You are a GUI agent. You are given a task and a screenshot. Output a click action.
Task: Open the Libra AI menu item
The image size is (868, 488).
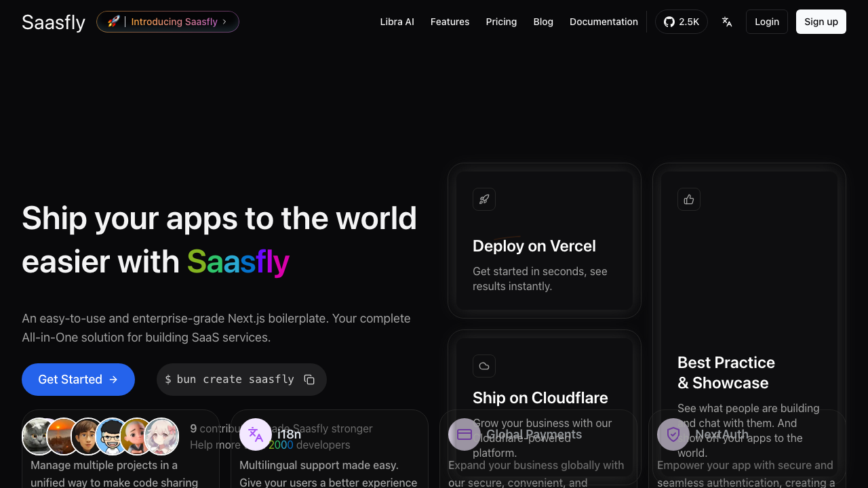point(397,21)
